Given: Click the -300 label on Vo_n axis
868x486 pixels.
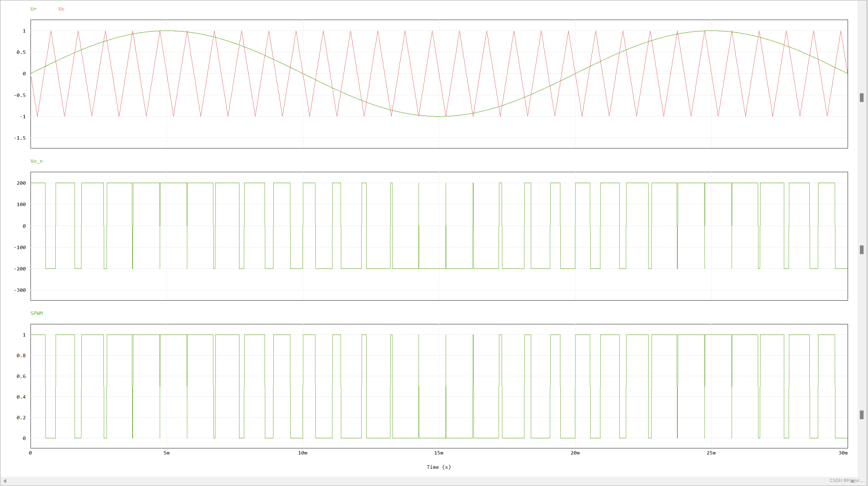Looking at the screenshot, I should pos(20,290).
